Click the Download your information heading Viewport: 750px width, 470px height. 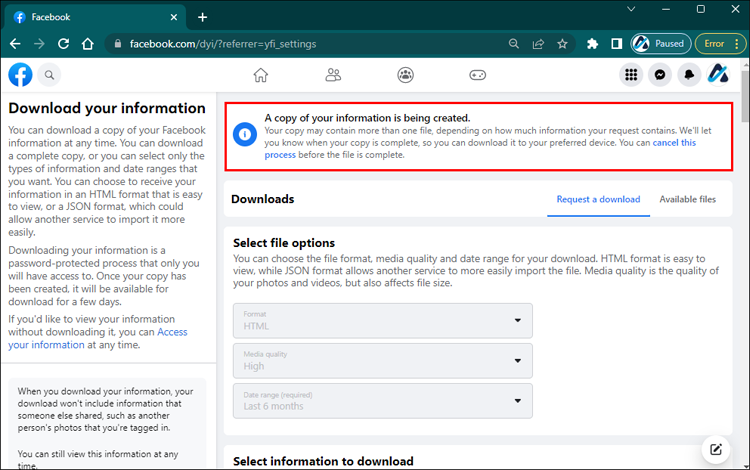click(107, 108)
